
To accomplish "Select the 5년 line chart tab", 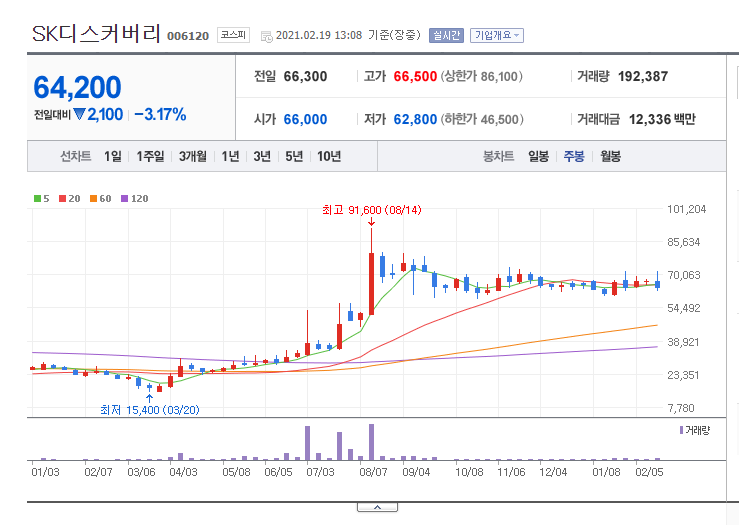I will (x=294, y=156).
